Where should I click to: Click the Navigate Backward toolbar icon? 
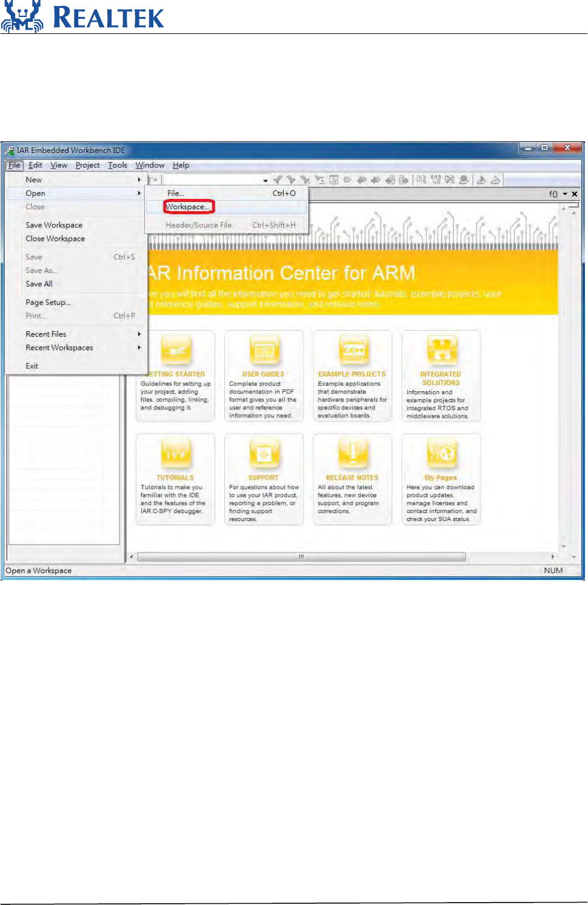(389, 180)
